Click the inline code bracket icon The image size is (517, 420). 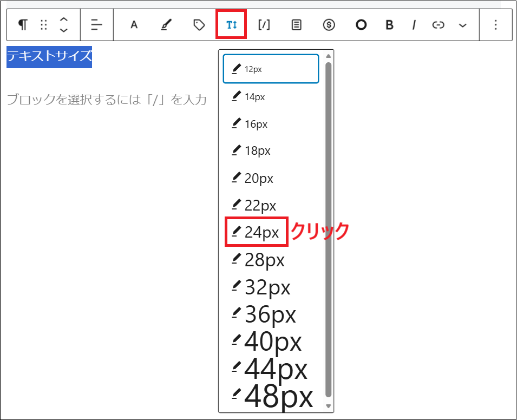pos(264,25)
